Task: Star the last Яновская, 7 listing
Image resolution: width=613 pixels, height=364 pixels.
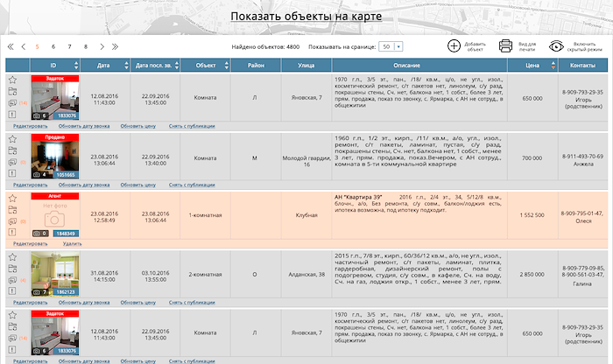Action: [x=12, y=315]
